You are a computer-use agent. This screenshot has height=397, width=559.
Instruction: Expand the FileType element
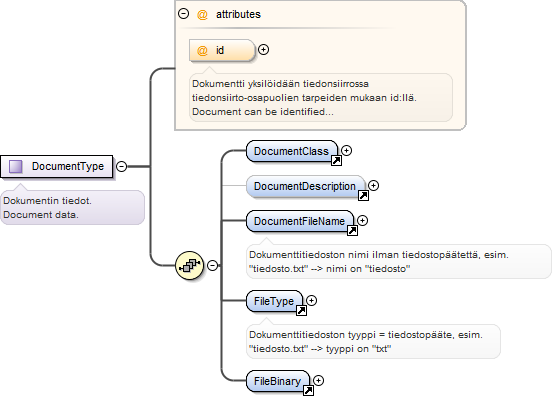tap(311, 301)
